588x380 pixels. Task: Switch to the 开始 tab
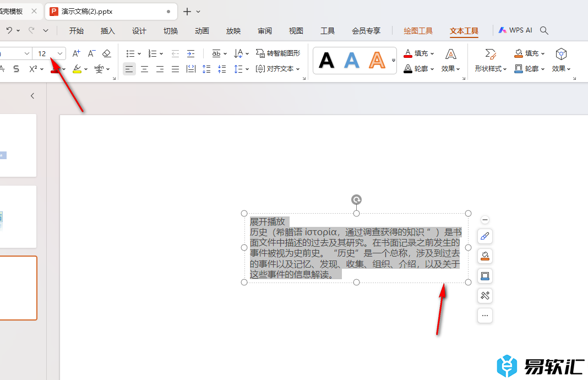pos(76,31)
